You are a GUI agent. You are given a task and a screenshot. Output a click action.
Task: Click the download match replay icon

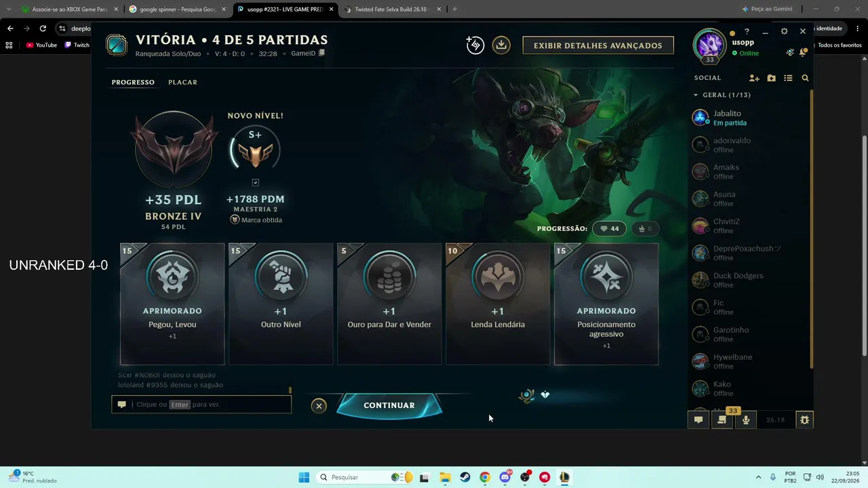pos(501,45)
